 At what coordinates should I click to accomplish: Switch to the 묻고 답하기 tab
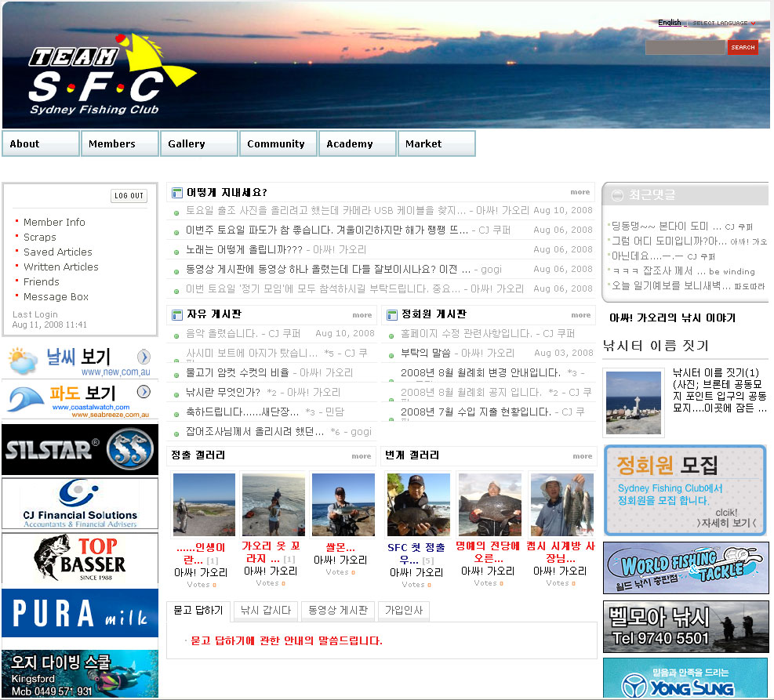pos(198,611)
